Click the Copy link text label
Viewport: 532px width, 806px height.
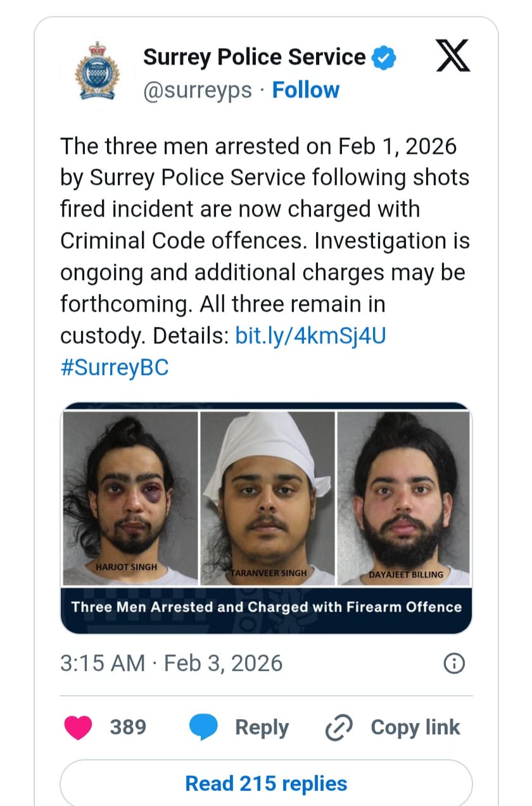click(x=415, y=727)
